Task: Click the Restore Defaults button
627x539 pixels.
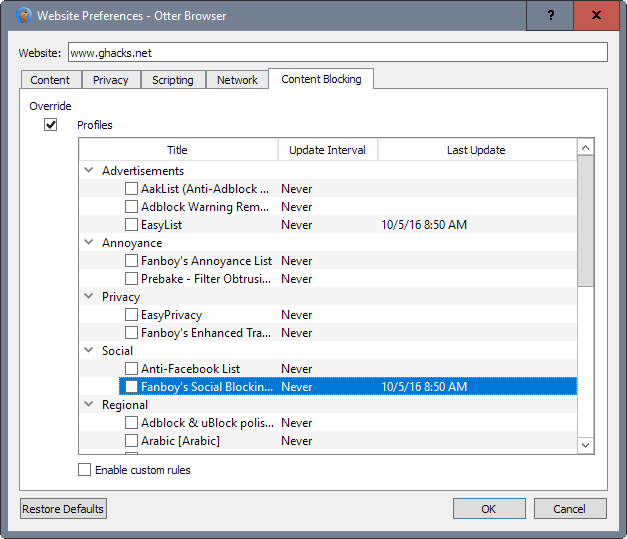Action: point(63,509)
